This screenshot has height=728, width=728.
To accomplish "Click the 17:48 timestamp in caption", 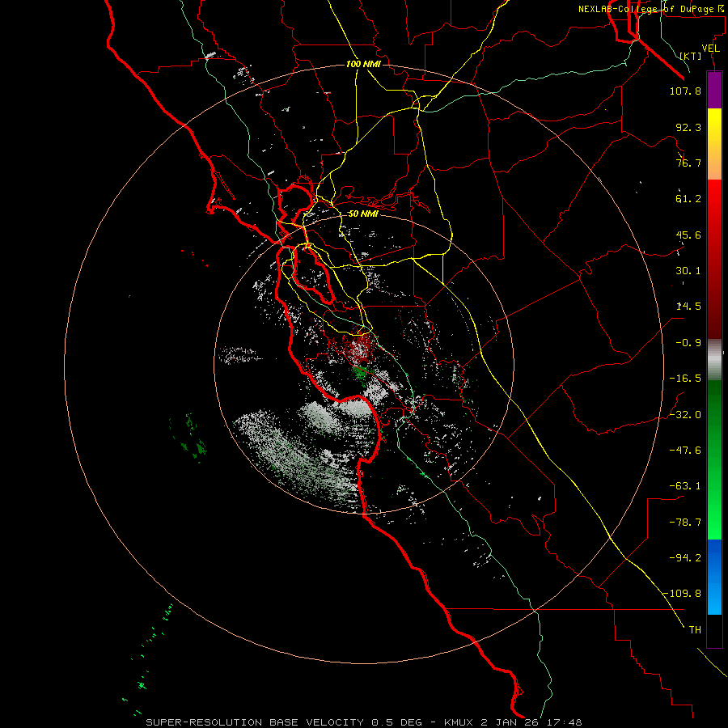I will [x=564, y=722].
